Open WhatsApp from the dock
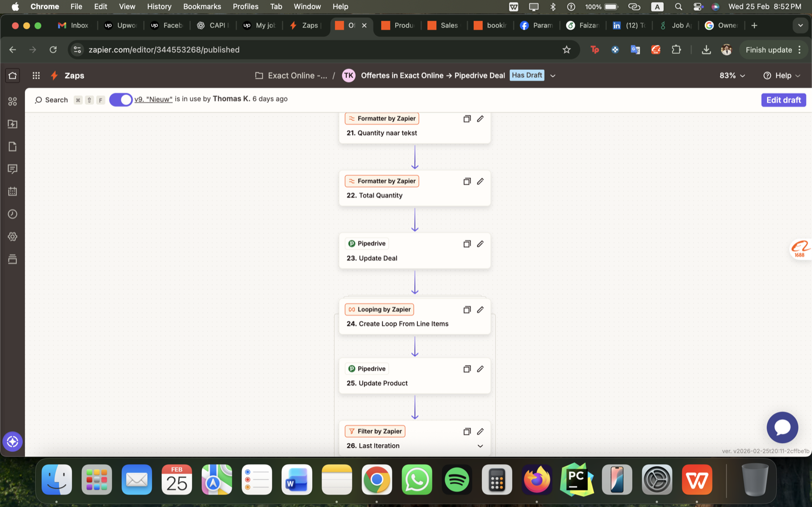This screenshot has height=507, width=812. 417,479
